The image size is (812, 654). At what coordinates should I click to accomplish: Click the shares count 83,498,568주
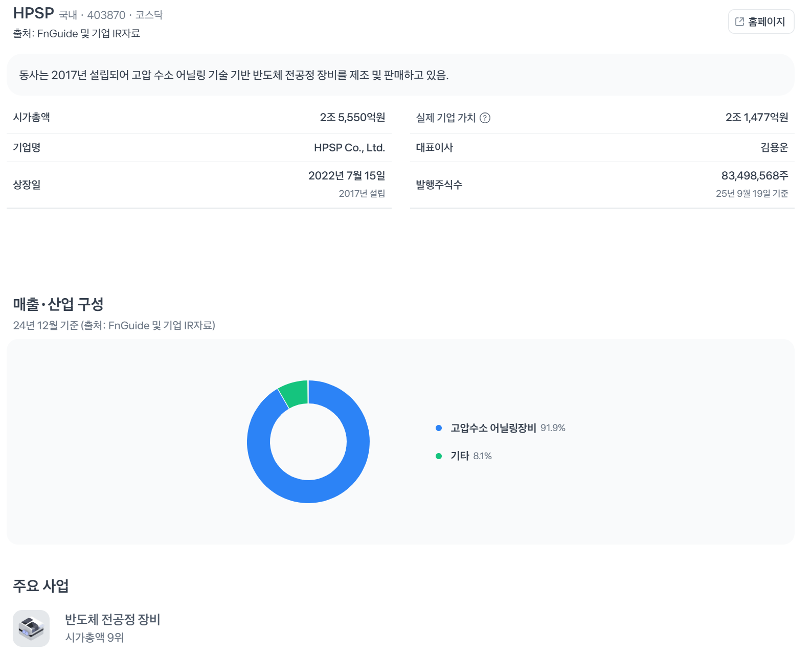[x=755, y=176]
